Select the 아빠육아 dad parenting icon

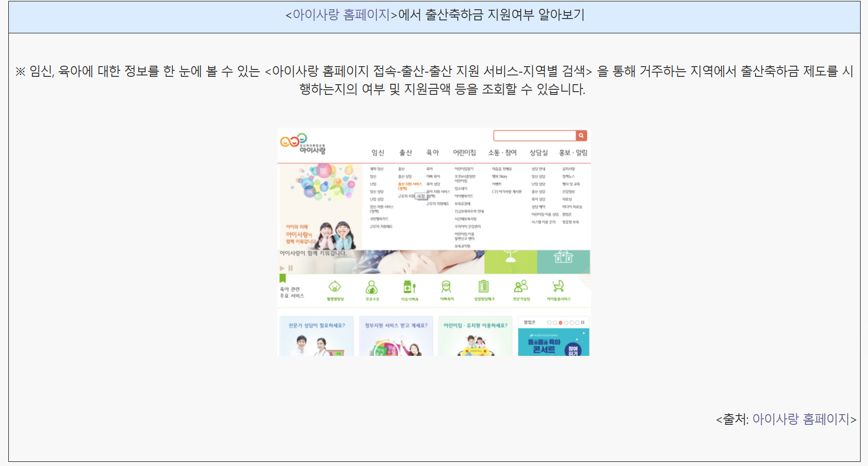coord(447,287)
